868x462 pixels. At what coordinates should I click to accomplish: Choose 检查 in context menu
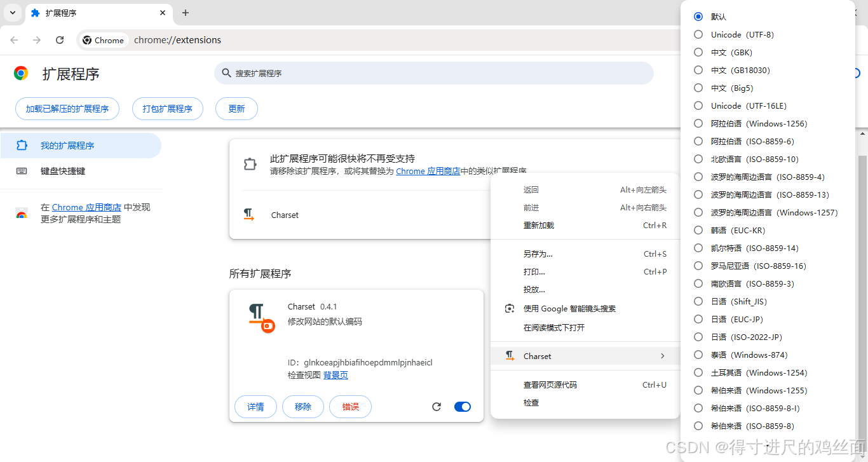click(x=585, y=403)
